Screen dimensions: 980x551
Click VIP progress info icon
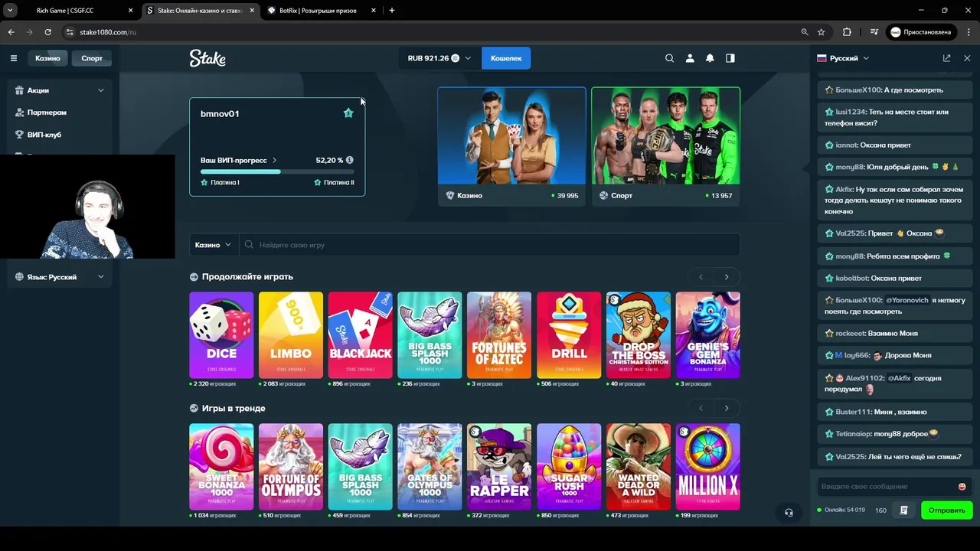point(350,160)
